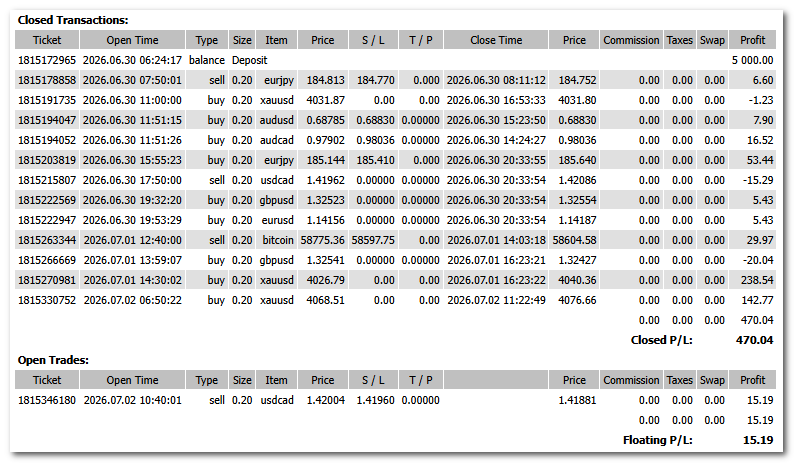Click the 142.77 profit value
The width and height of the screenshot is (794, 463).
(758, 300)
